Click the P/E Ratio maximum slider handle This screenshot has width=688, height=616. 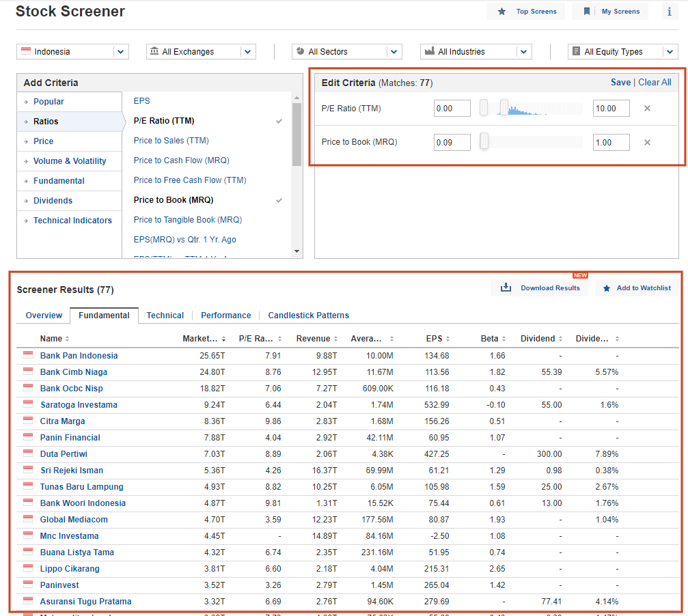[504, 107]
